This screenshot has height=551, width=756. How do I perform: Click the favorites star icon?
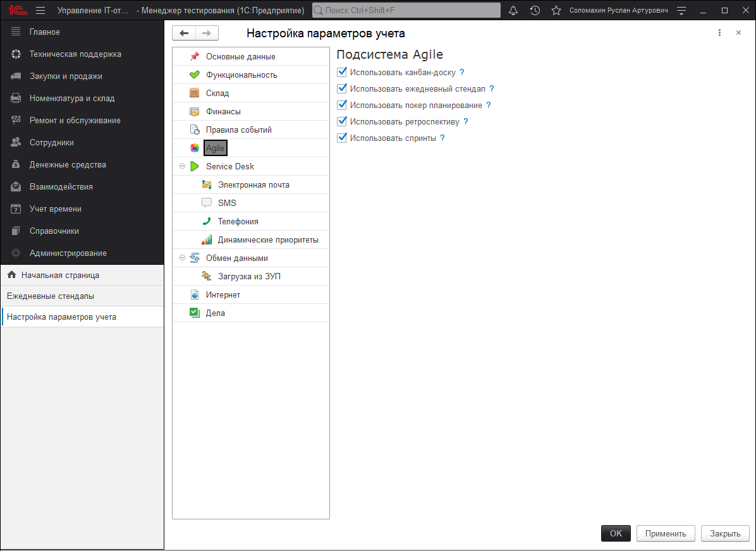click(556, 11)
